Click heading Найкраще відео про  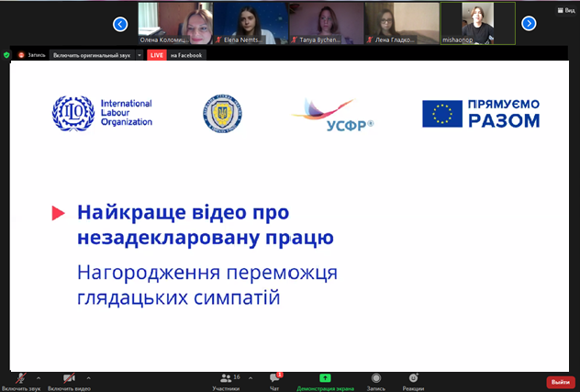184,212
